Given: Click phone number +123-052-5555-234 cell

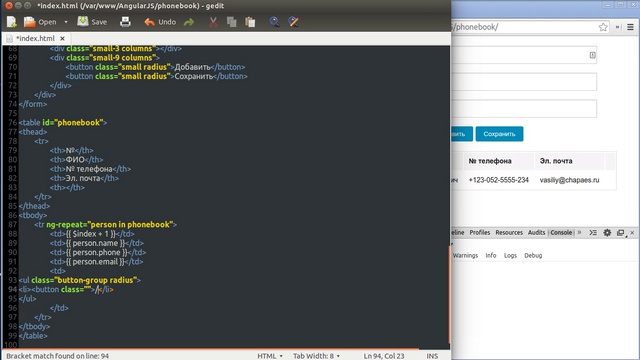Looking at the screenshot, I should click(x=498, y=180).
